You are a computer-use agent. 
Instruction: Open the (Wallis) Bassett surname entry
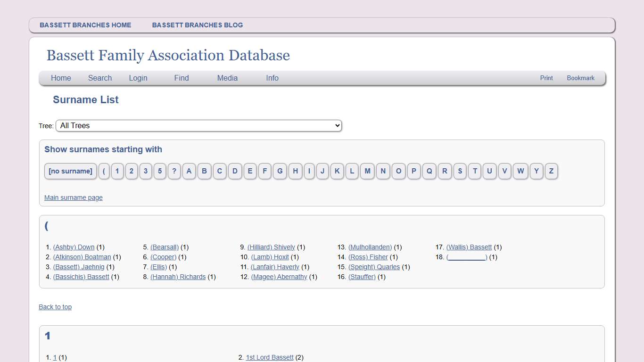(x=469, y=247)
